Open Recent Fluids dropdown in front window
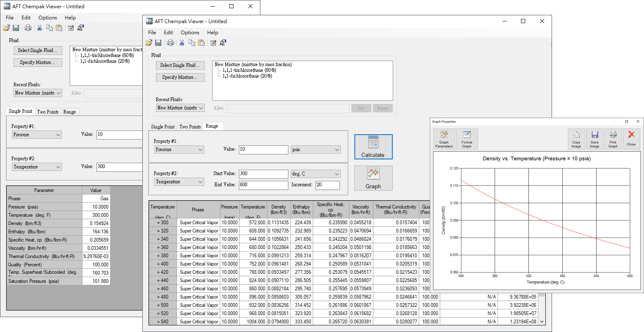This screenshot has height=332, width=644. tap(180, 108)
